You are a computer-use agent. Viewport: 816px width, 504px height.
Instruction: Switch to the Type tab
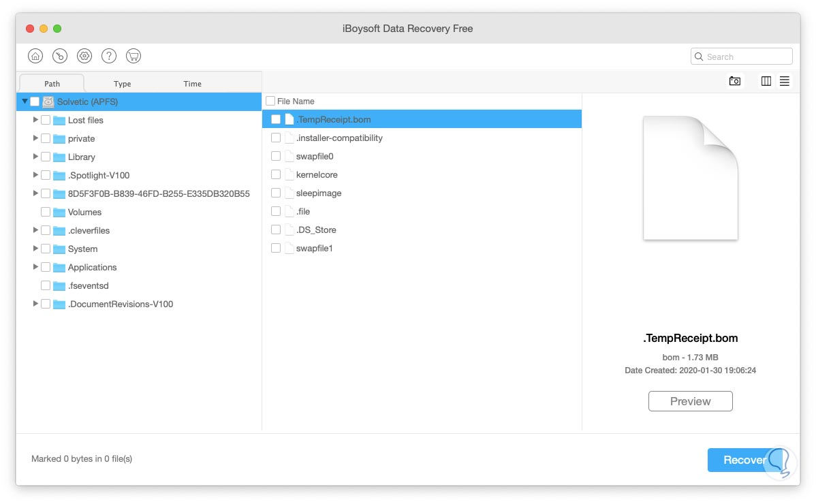(x=123, y=83)
